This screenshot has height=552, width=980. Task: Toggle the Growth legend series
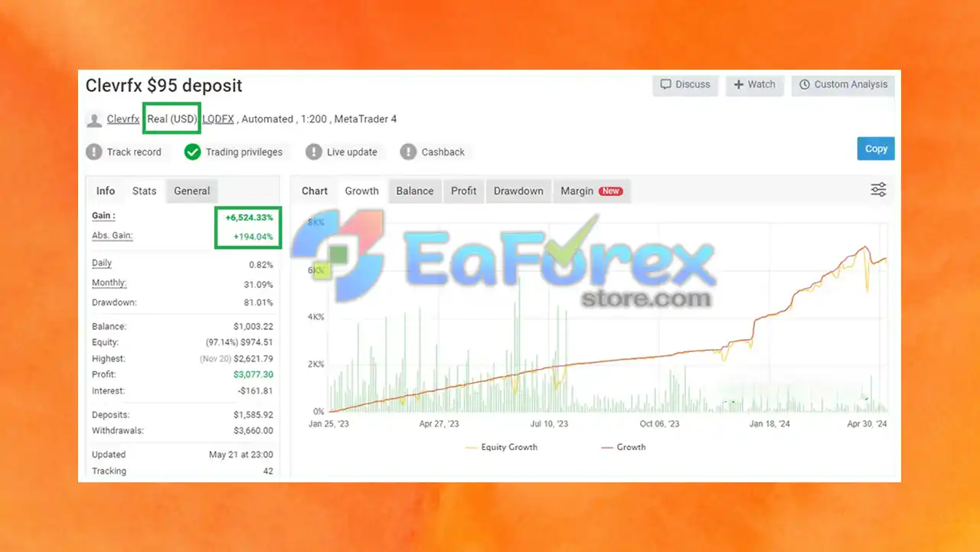point(623,447)
